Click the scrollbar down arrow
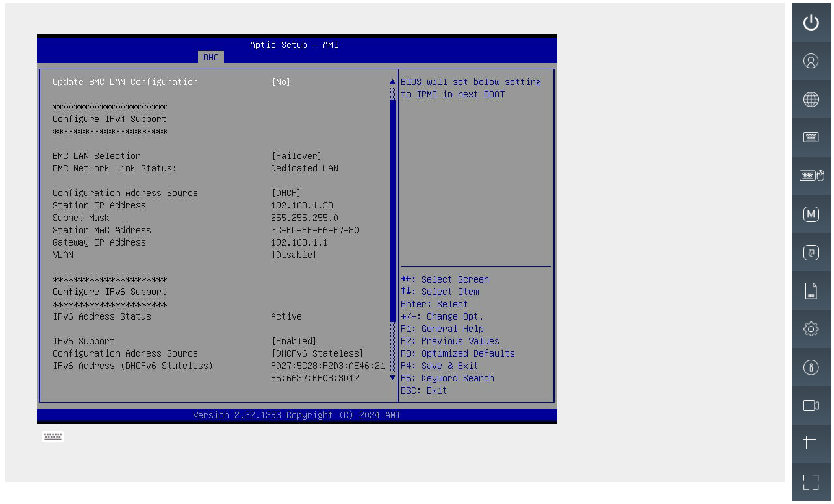 click(392, 377)
